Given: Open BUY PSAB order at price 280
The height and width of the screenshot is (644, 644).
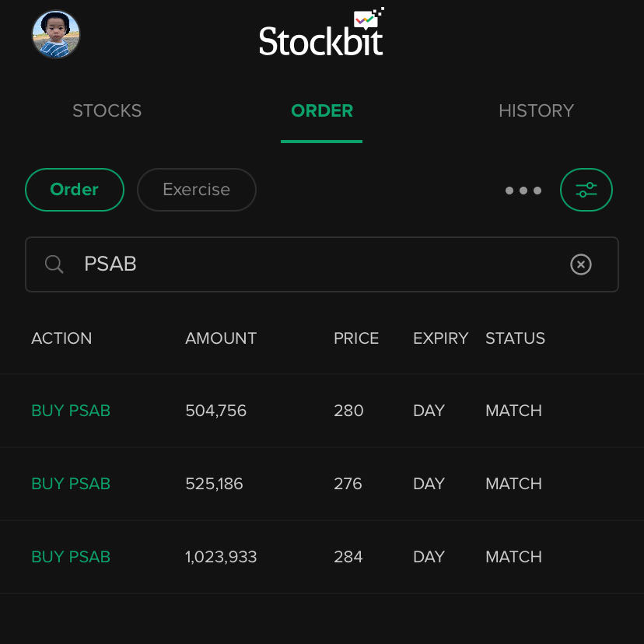Looking at the screenshot, I should point(321,411).
